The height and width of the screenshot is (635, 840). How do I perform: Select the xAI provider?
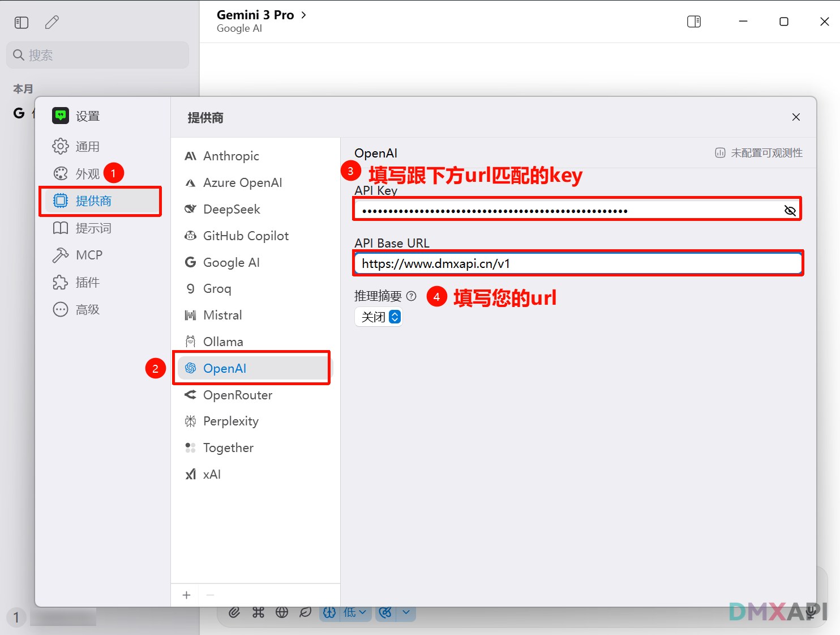211,475
